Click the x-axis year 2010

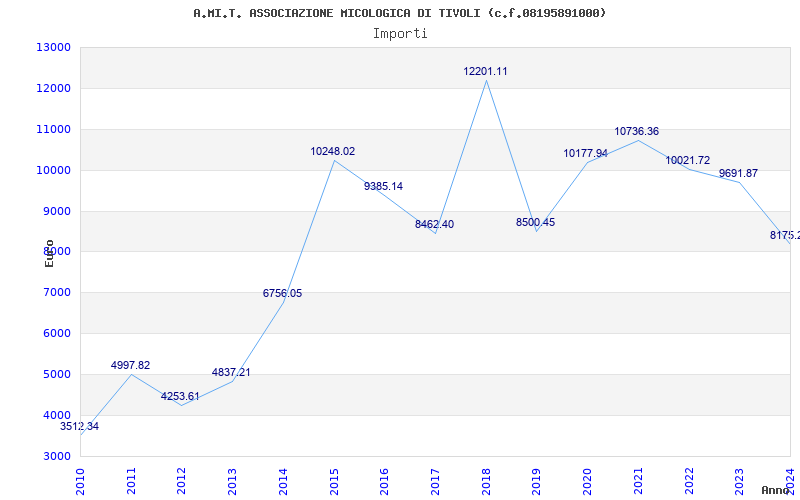point(80,481)
